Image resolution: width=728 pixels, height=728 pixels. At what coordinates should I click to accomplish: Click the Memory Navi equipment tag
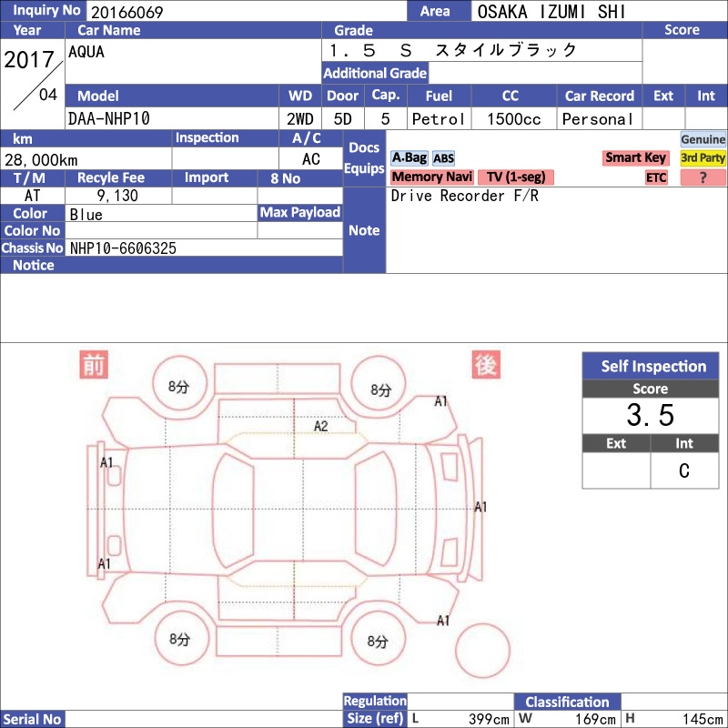431,177
